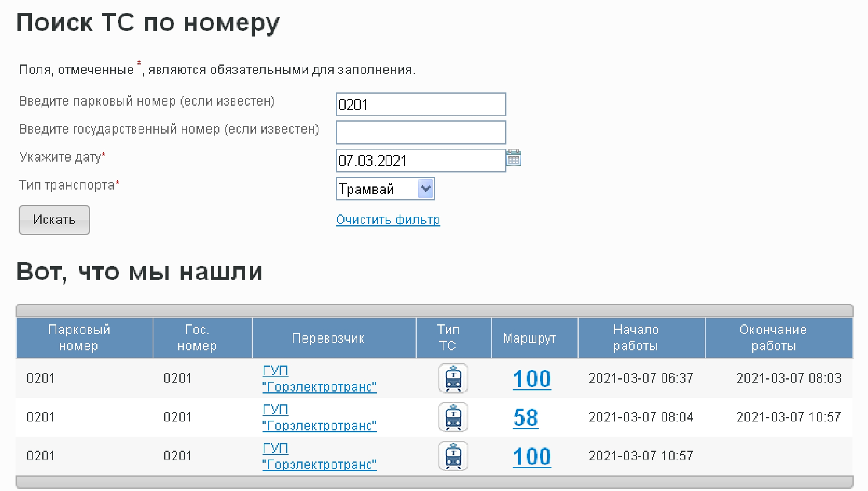
Task: Click the Начало работы column header
Action: [636, 338]
